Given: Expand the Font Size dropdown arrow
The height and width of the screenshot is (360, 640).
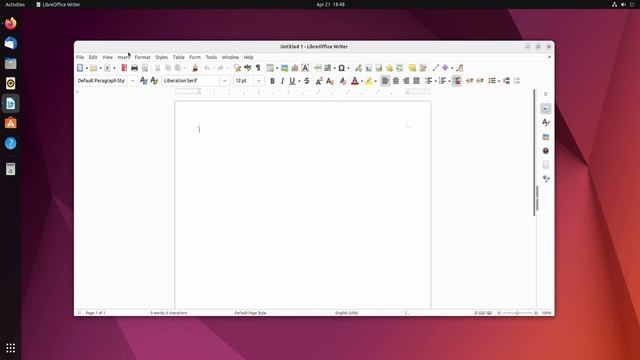Looking at the screenshot, I should click(x=259, y=81).
